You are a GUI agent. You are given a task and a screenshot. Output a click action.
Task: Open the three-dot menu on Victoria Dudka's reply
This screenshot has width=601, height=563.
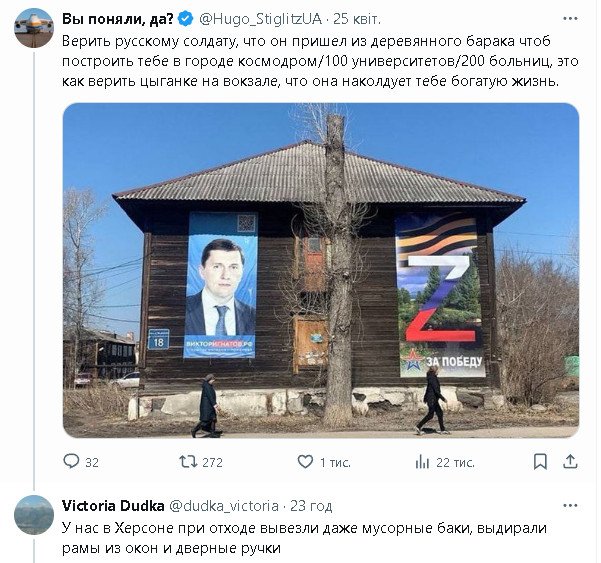[570, 506]
